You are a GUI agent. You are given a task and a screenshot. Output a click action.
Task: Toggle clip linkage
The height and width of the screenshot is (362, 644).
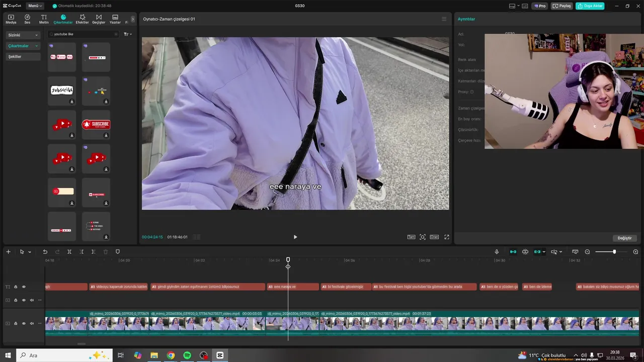tap(537, 252)
